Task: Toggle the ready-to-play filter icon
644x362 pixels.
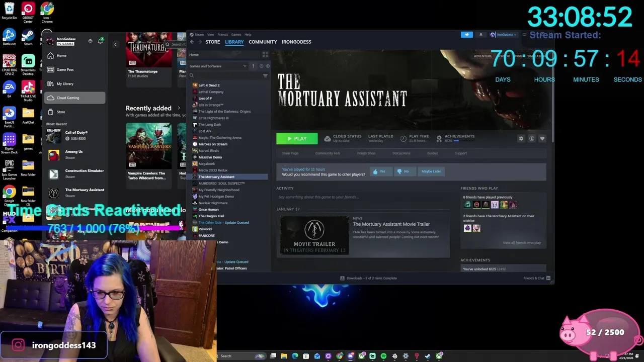Action: click(268, 66)
